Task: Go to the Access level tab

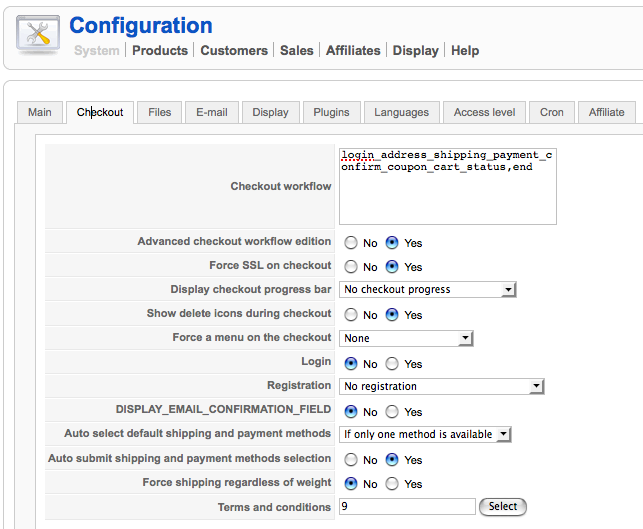Action: (485, 112)
